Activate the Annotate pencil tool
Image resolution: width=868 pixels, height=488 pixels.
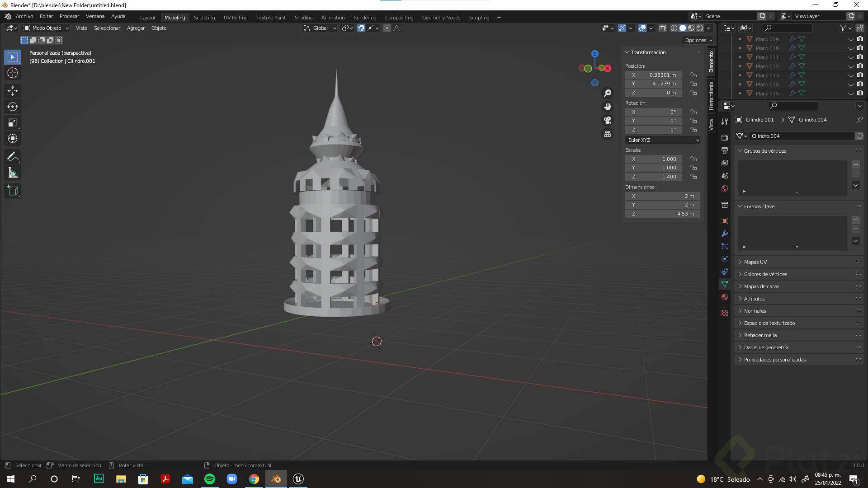click(x=13, y=157)
